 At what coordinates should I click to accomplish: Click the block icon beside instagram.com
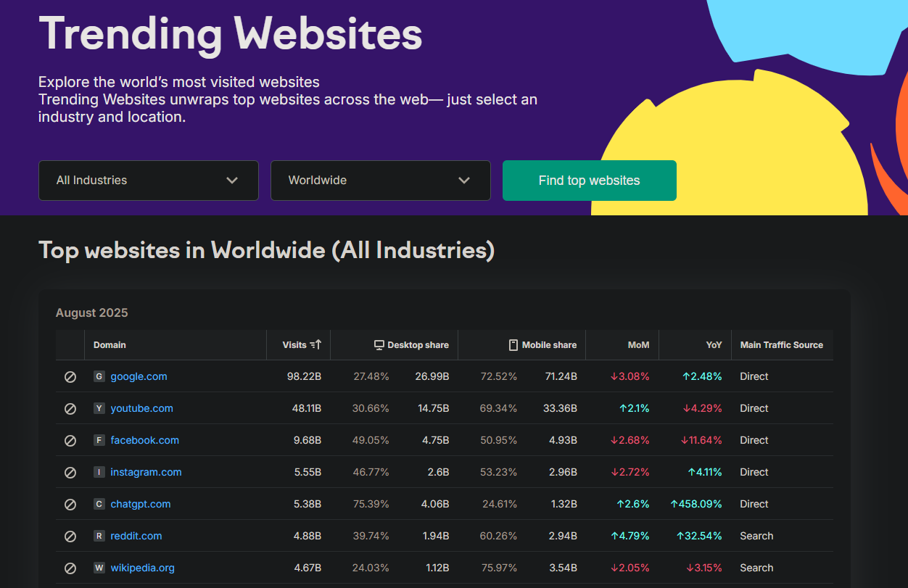(x=70, y=473)
